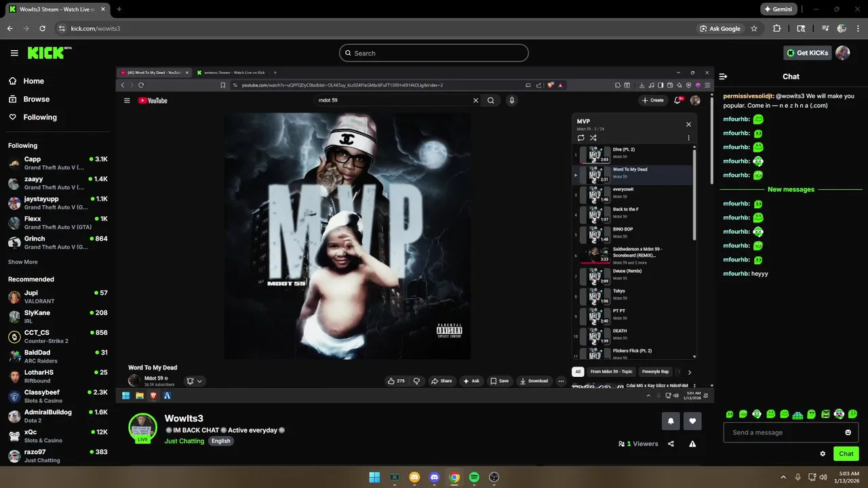Open the BaldDad ARC Raiders channel
The height and width of the screenshot is (488, 868).
tap(58, 357)
